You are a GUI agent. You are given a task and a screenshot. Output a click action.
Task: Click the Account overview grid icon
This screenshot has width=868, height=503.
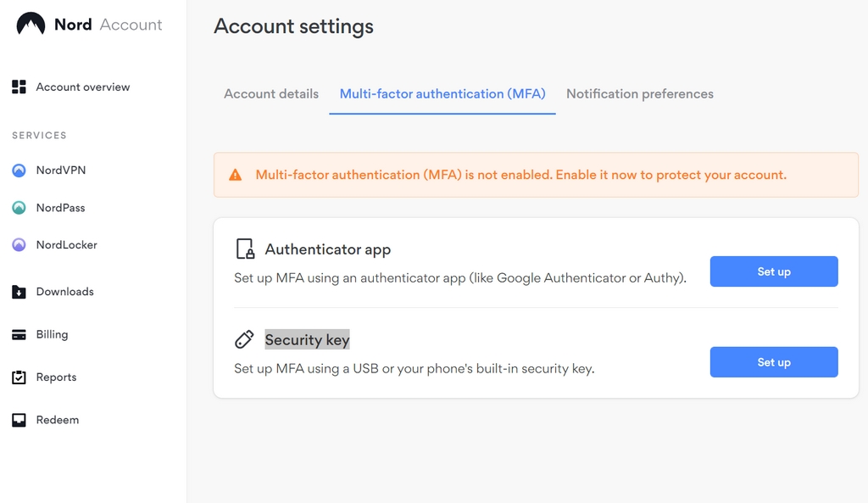coord(19,87)
